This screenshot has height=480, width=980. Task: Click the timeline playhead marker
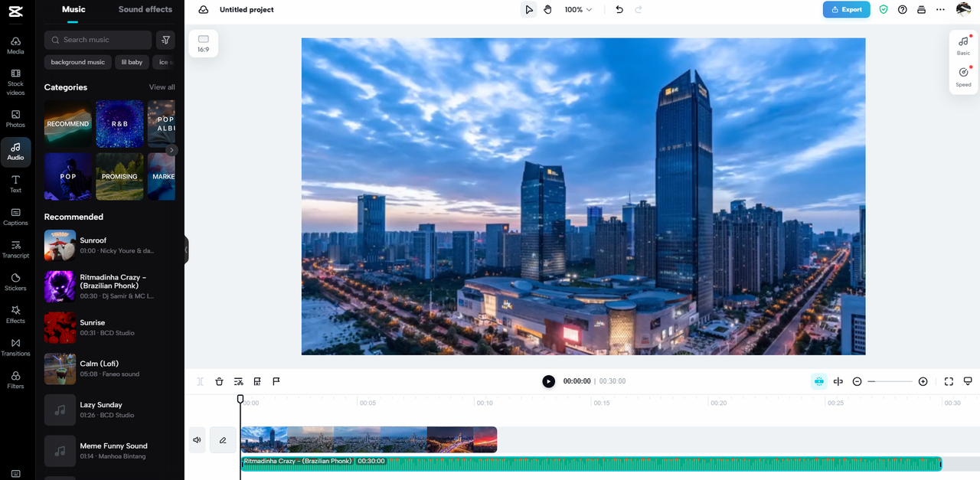240,399
